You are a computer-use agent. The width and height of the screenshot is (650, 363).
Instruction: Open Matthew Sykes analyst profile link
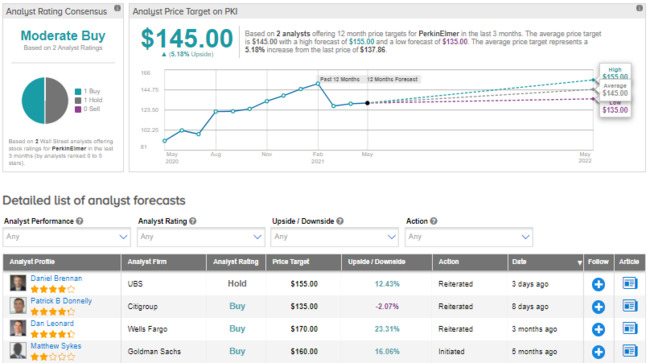tap(56, 346)
